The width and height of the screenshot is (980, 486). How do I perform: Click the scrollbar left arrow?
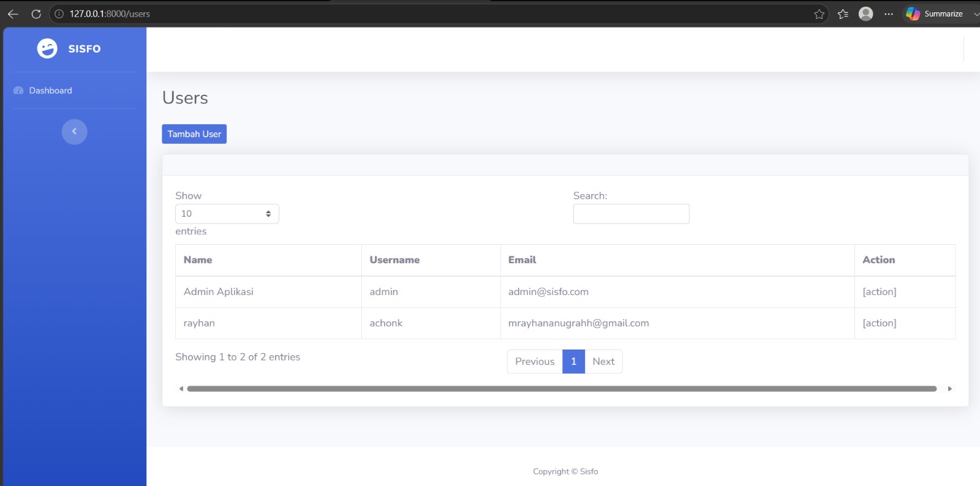pyautogui.click(x=181, y=389)
